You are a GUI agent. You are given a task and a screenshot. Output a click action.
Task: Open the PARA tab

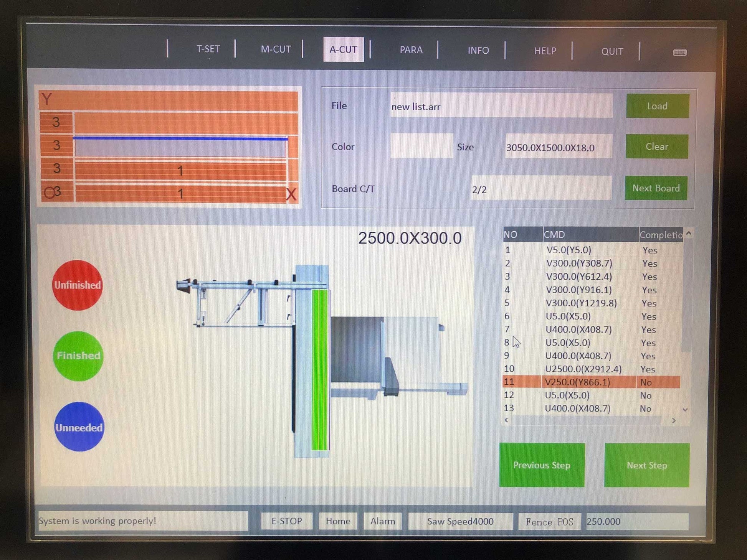pos(411,50)
